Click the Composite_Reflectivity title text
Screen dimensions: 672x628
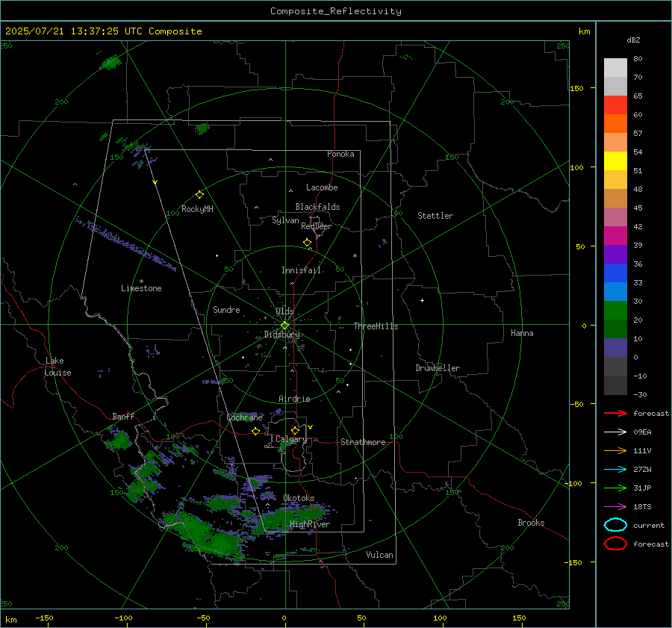coord(336,11)
